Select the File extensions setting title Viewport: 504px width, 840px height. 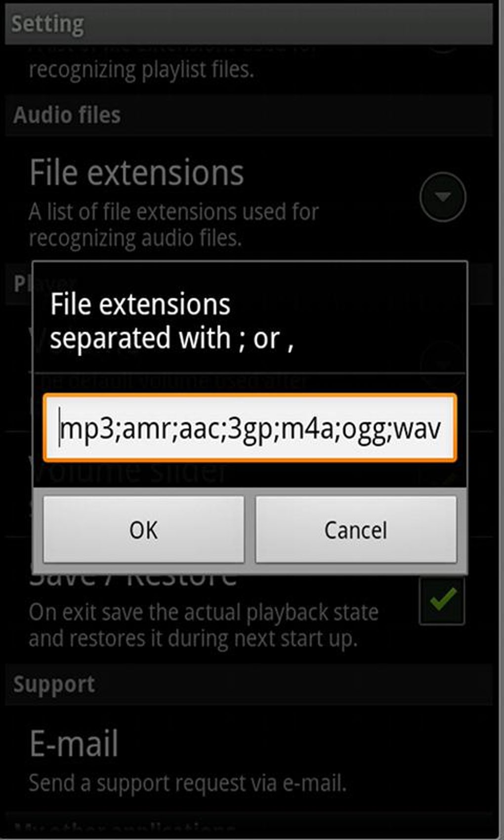point(137,172)
